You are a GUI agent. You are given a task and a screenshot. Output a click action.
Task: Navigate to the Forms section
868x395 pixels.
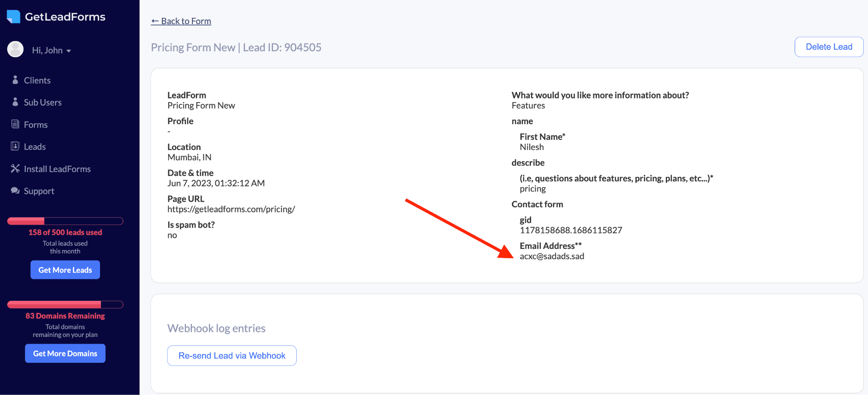[x=35, y=124]
